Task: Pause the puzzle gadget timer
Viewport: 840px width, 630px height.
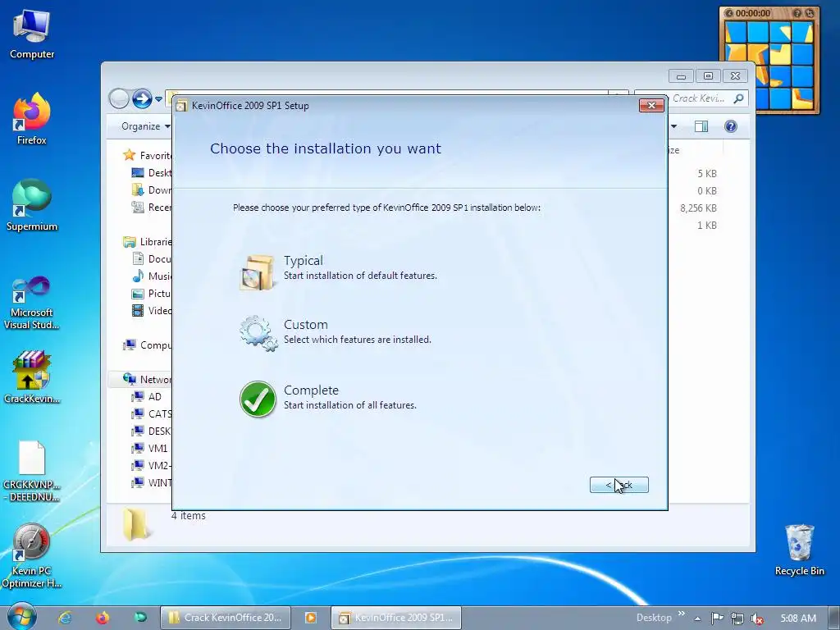Action: point(728,13)
